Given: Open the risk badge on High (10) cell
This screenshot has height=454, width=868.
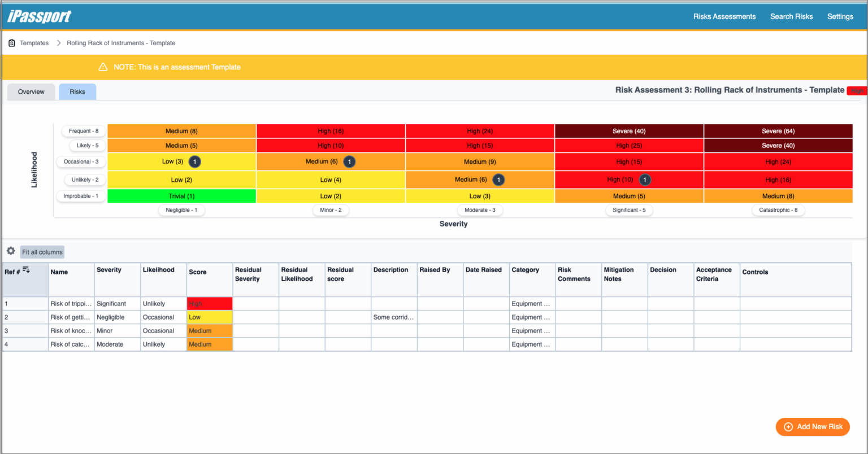Looking at the screenshot, I should 645,180.
